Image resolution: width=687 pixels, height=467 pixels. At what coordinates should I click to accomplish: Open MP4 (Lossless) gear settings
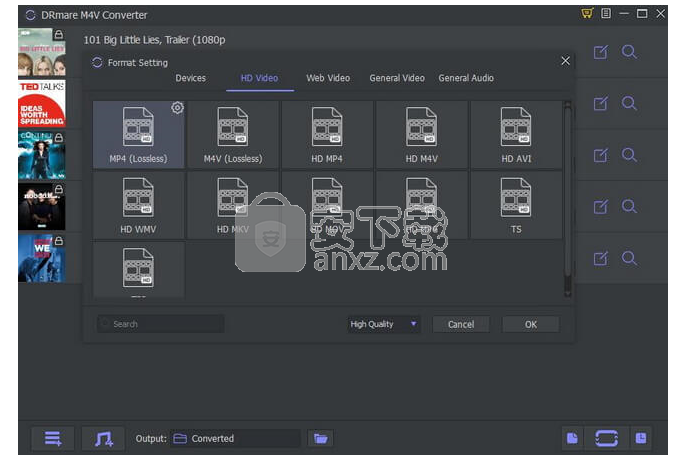(177, 108)
